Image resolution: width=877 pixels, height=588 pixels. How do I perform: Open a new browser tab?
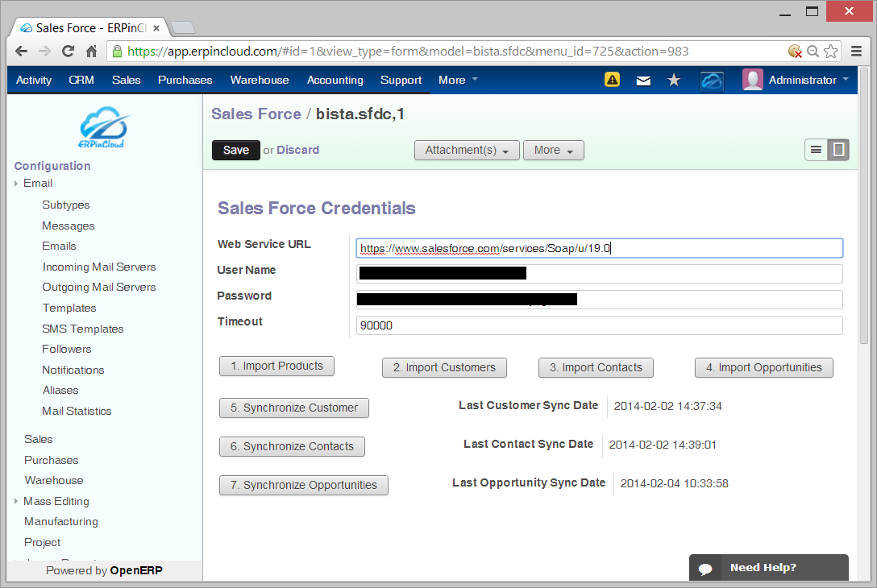click(x=183, y=27)
